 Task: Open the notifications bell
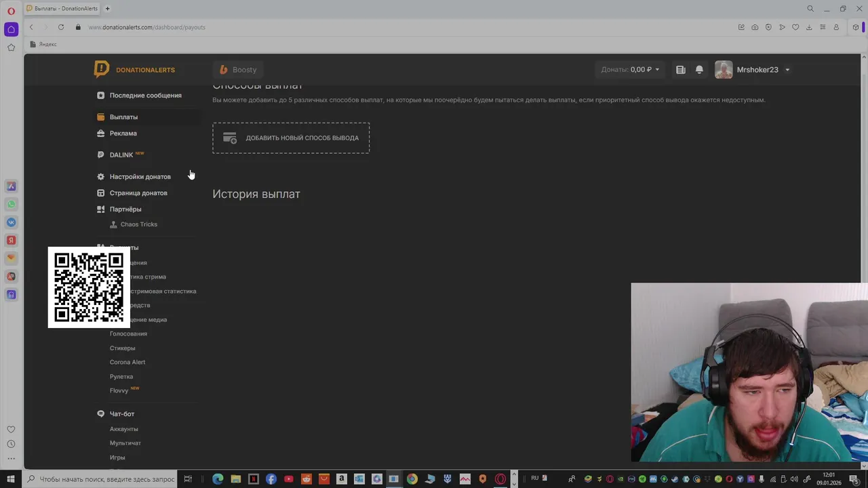pyautogui.click(x=699, y=70)
